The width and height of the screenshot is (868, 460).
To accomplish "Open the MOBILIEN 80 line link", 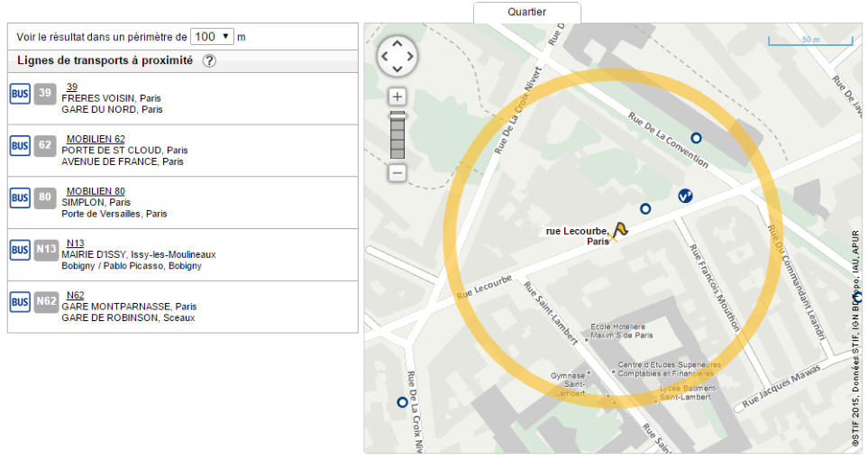I will [x=96, y=191].
